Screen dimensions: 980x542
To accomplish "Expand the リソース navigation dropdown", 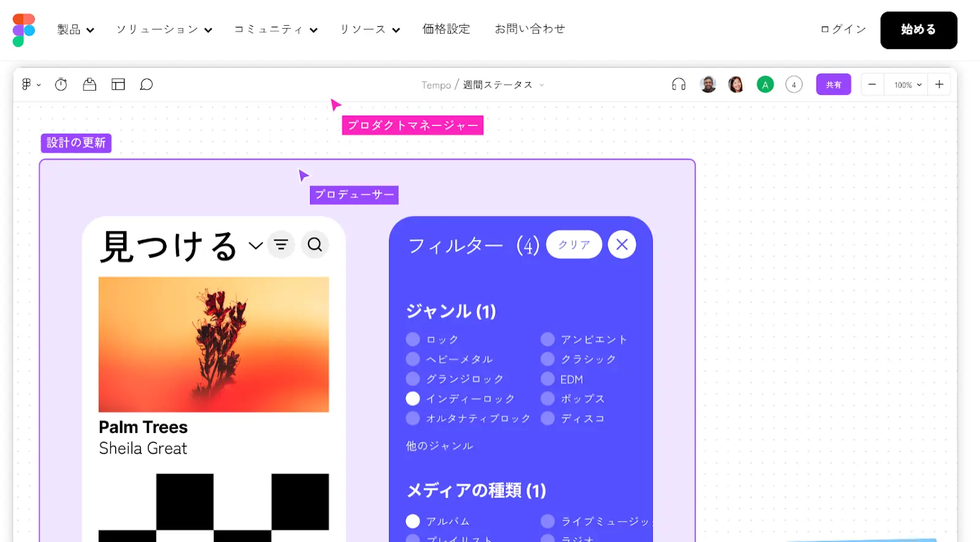I will coord(370,29).
